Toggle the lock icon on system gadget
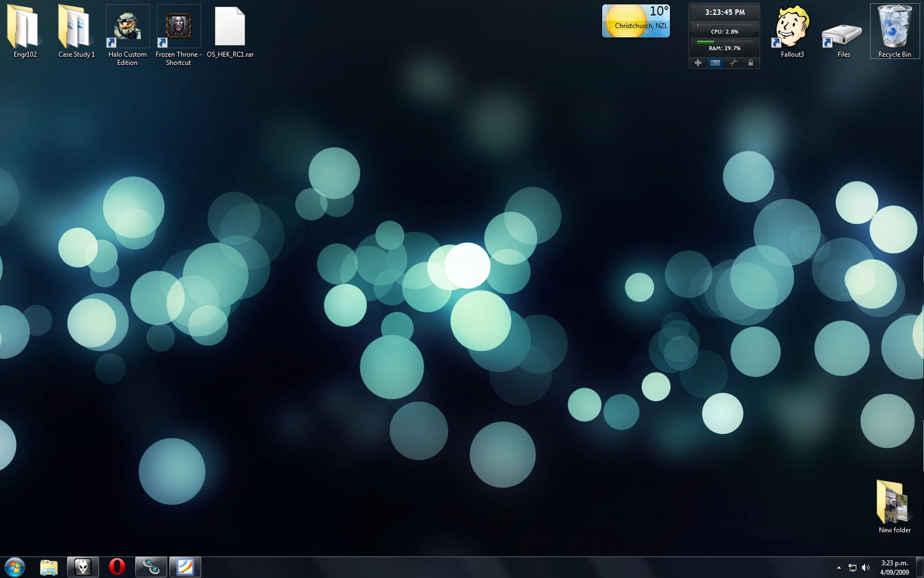The height and width of the screenshot is (578, 924). pyautogui.click(x=750, y=63)
